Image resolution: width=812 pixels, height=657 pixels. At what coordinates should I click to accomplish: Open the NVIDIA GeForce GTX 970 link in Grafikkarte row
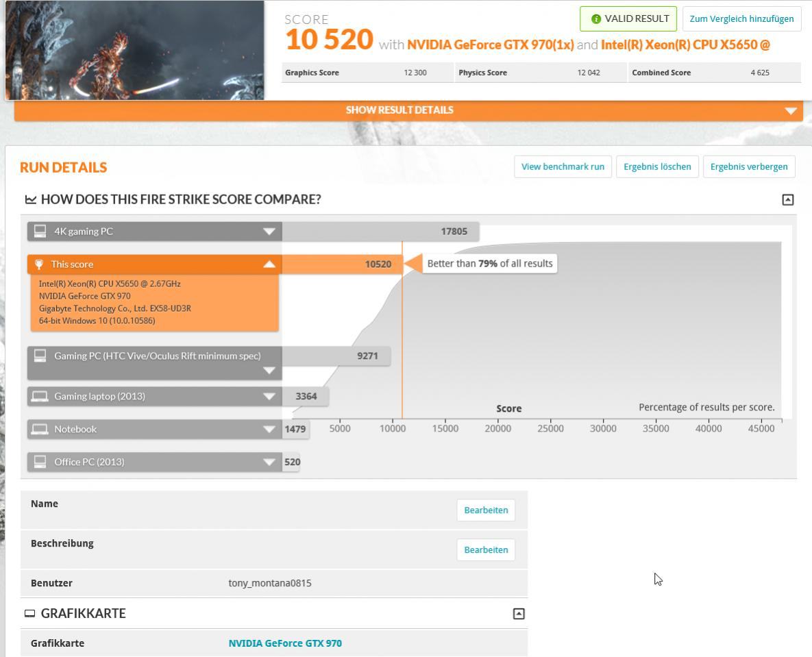(x=285, y=643)
